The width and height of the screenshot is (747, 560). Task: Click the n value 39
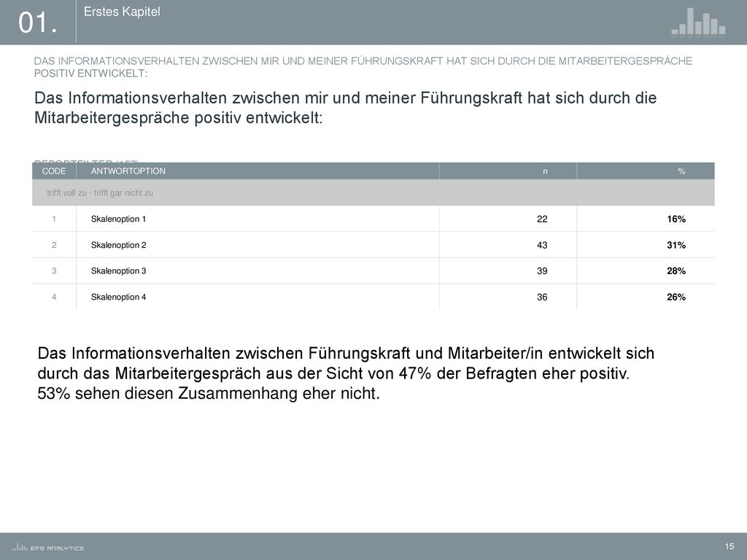pyautogui.click(x=542, y=271)
